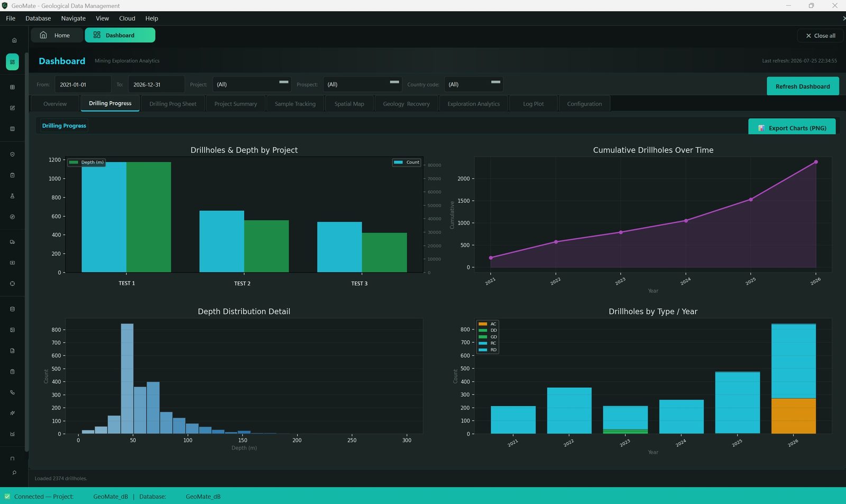Click the orange AC legend swatch
846x504 pixels.
[x=483, y=324]
